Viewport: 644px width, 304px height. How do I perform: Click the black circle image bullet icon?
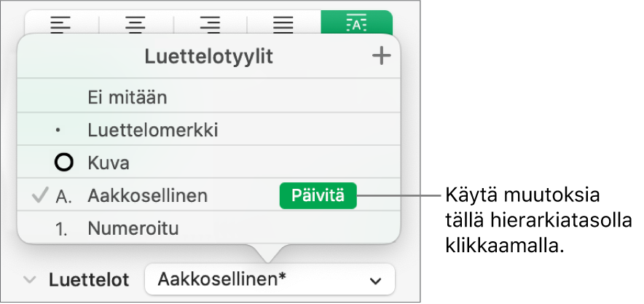(x=64, y=163)
